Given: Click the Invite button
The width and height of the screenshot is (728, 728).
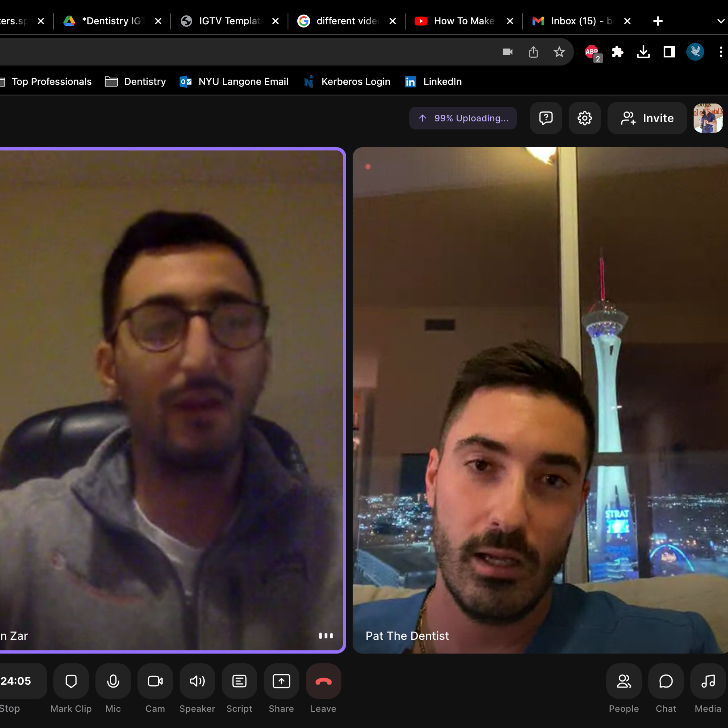Looking at the screenshot, I should pyautogui.click(x=647, y=118).
